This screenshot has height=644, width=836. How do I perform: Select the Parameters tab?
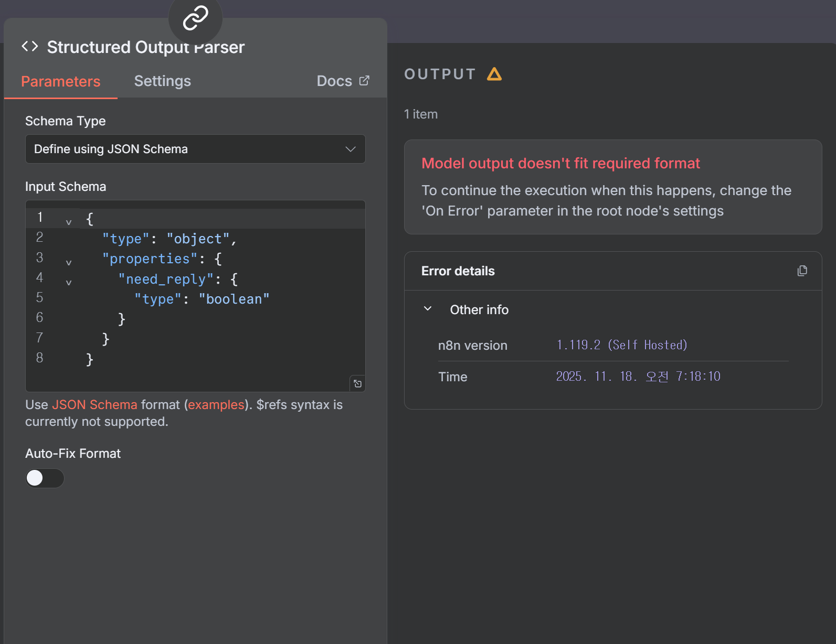(60, 81)
